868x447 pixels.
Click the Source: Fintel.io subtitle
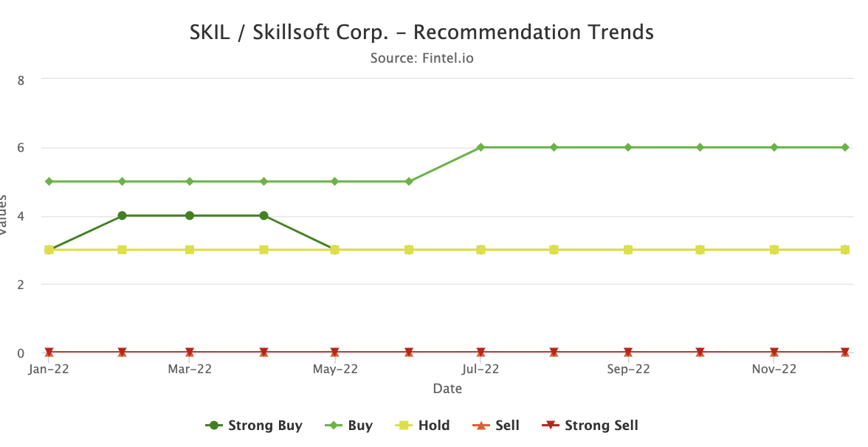[x=422, y=58]
